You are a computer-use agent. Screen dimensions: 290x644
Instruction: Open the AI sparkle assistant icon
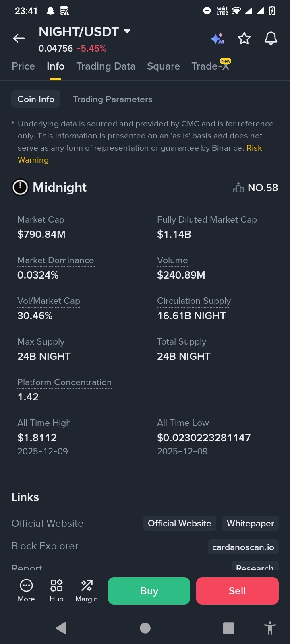[217, 39]
